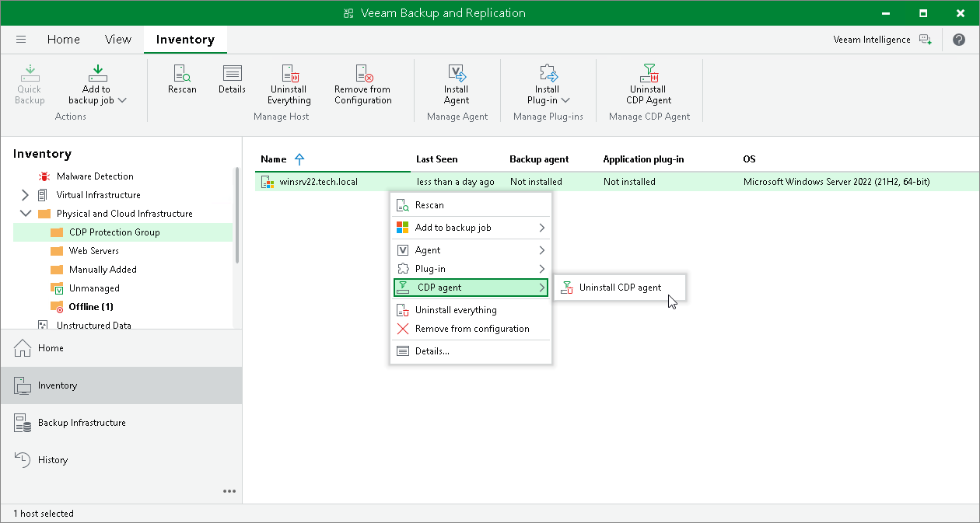Screen dimensions: 980x523
Task: Open the Plug-in context submenu
Action: pyautogui.click(x=471, y=269)
